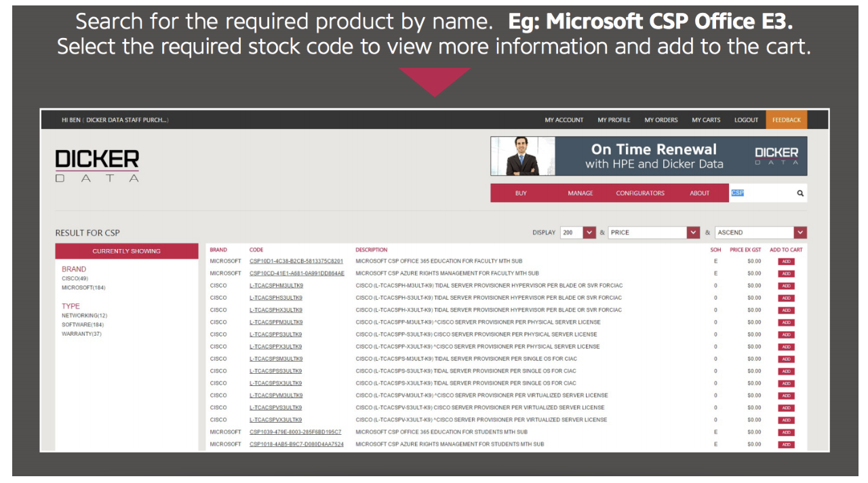Viewport: 868px width, 483px height.
Task: Open the Buy menu
Action: tap(521, 193)
